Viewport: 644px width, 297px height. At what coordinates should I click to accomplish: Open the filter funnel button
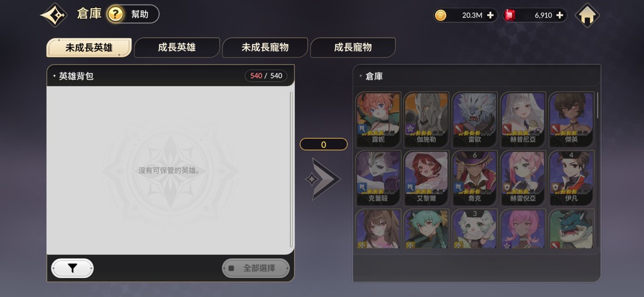(x=72, y=268)
